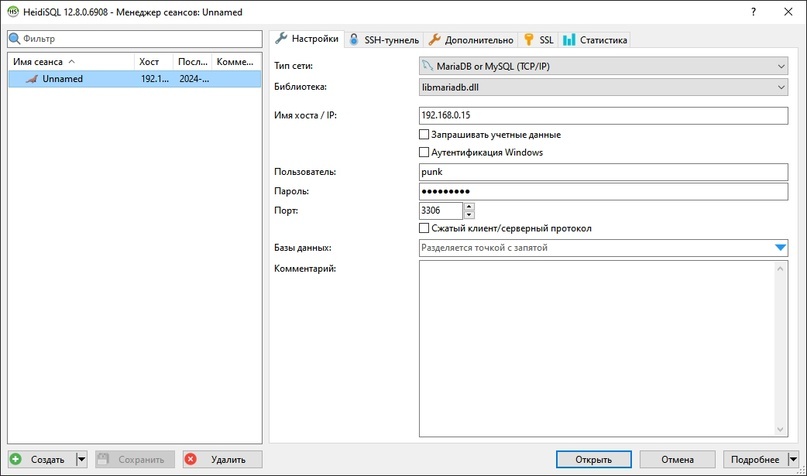Click the Имя хоста / IP field
This screenshot has width=807, height=476.
click(x=603, y=115)
